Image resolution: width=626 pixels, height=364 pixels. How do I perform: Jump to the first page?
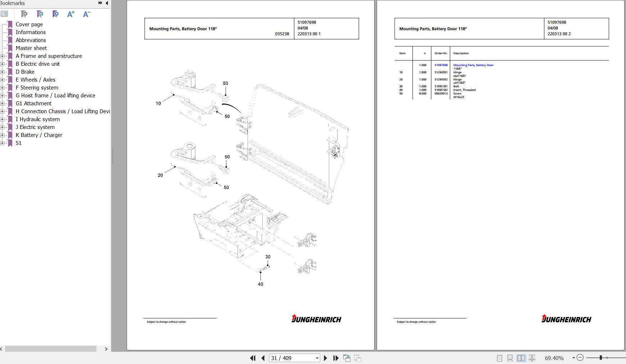click(253, 358)
